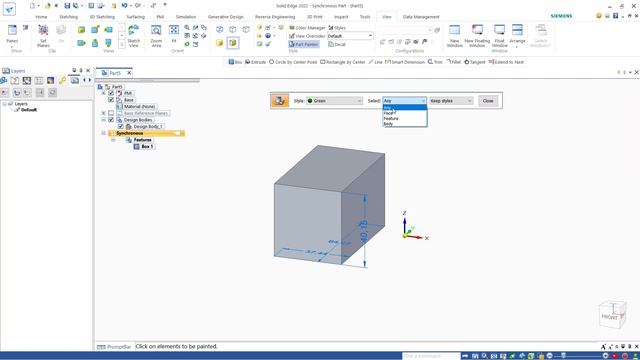Select the Line sketch tool
Image resolution: width=640 pixels, height=360 pixels.
pyautogui.click(x=375, y=62)
